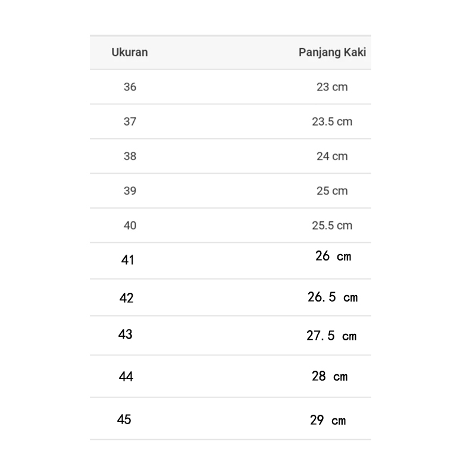Select size 40 cell
The width and height of the screenshot is (476, 476).
click(x=130, y=226)
